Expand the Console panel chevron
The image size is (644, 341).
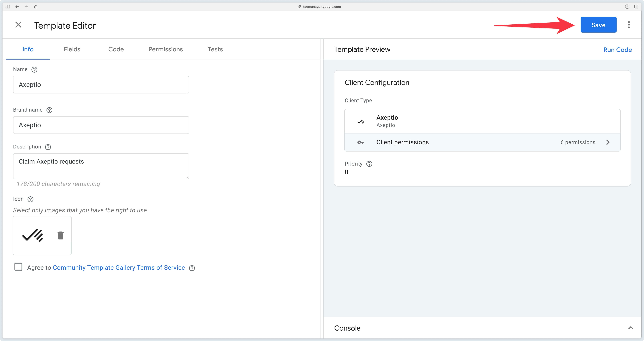tap(631, 328)
